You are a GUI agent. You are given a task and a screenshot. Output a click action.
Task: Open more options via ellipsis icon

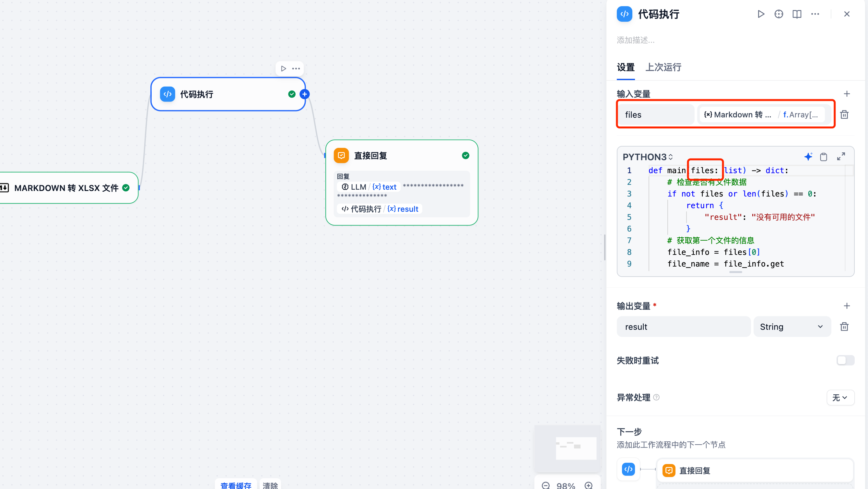[815, 14]
